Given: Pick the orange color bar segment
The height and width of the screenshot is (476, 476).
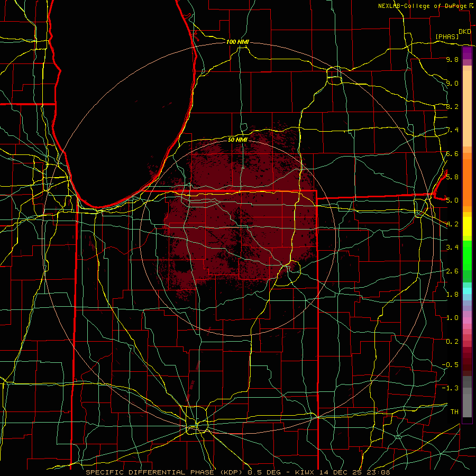Looking at the screenshot, I should coord(467,182).
